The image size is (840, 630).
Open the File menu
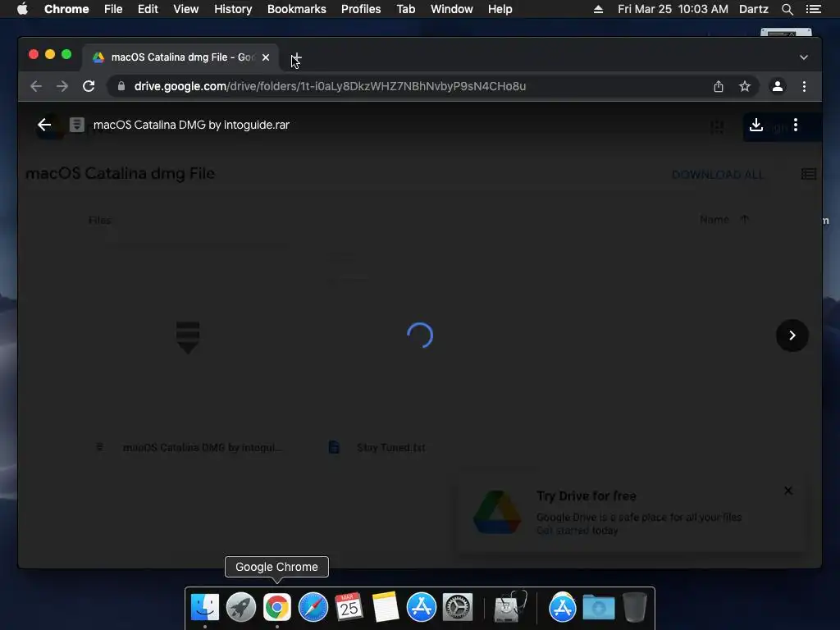[113, 9]
